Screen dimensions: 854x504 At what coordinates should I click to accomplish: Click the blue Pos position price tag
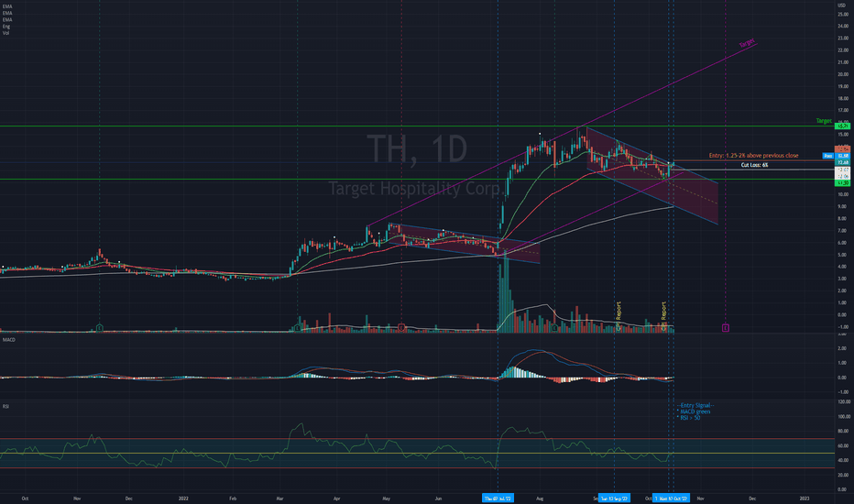pos(827,156)
